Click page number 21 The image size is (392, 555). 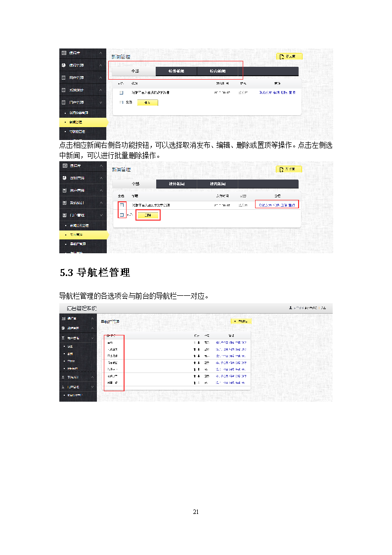coord(196,512)
